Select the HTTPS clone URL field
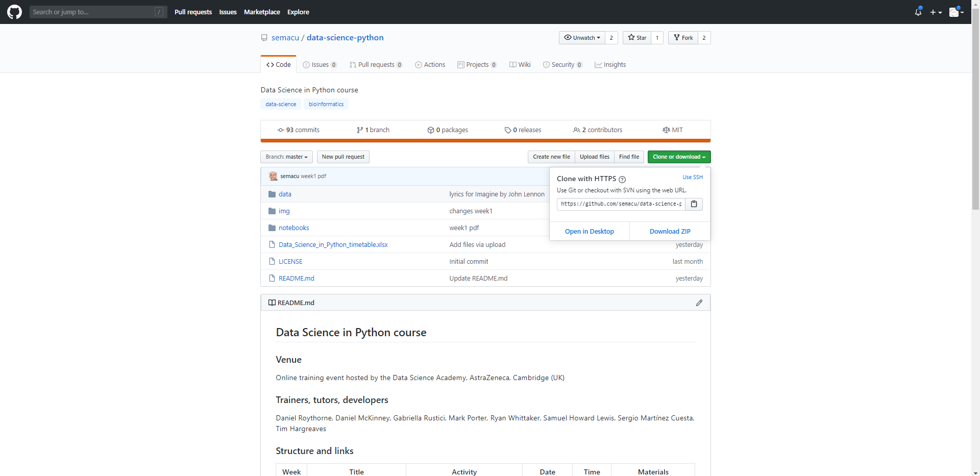Screen dimensions: 980x476 (621, 204)
